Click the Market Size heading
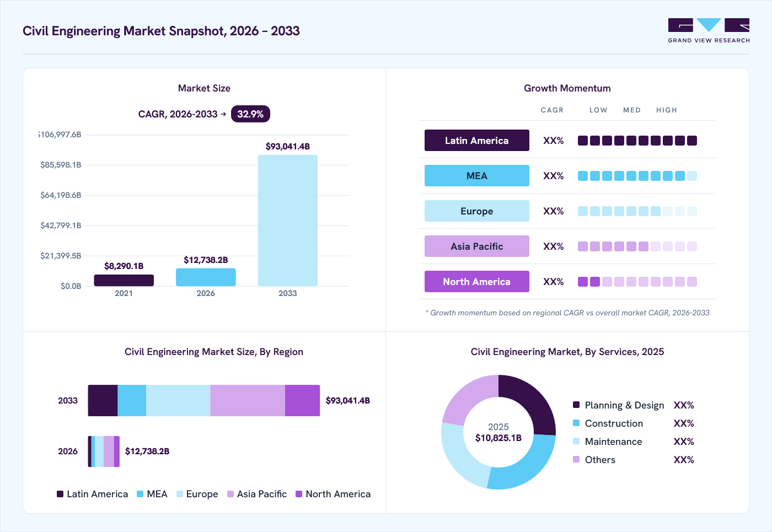 point(204,88)
